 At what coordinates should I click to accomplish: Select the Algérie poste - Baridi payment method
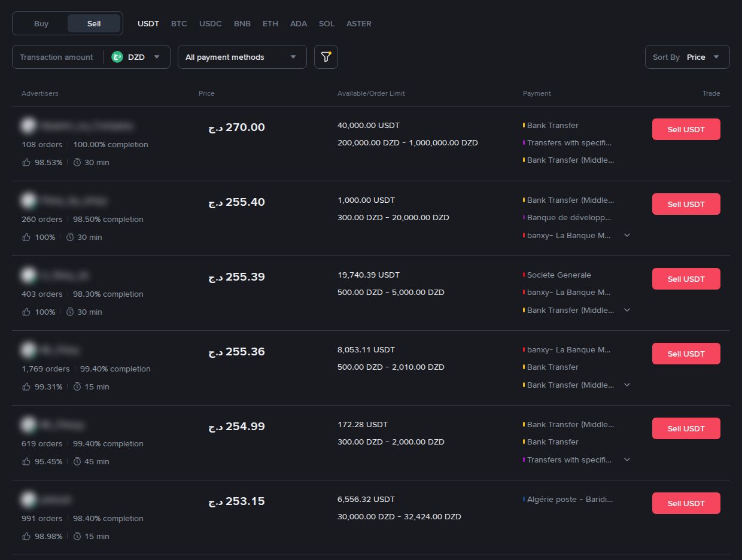pos(570,500)
